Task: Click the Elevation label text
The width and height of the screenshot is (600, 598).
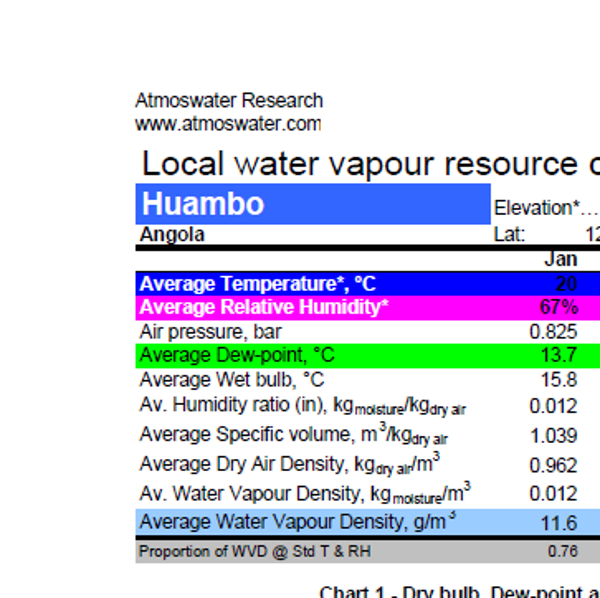Action: pos(537,209)
